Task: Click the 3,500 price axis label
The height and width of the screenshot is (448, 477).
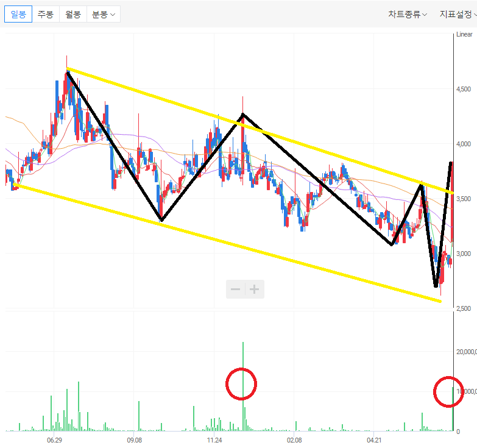Action: tap(464, 199)
